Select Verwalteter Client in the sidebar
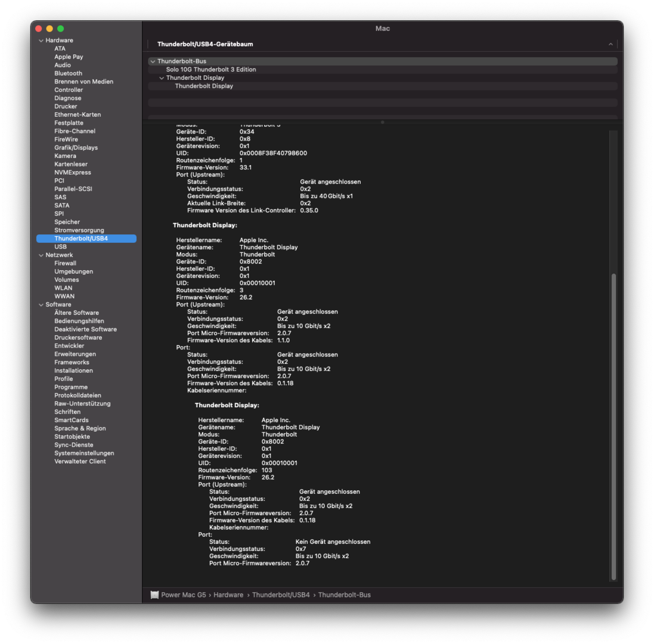The height and width of the screenshot is (644, 654). pyautogui.click(x=80, y=462)
